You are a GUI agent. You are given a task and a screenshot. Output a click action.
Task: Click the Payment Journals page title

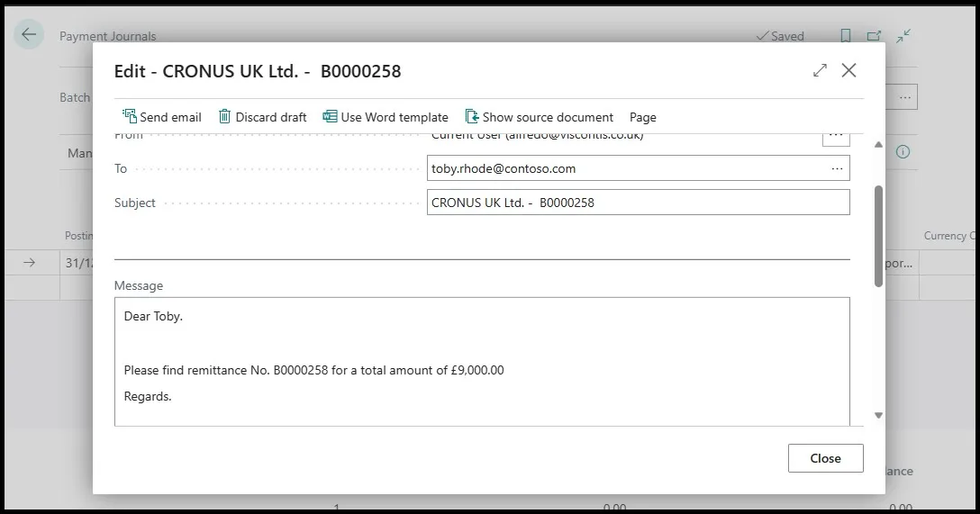(107, 36)
